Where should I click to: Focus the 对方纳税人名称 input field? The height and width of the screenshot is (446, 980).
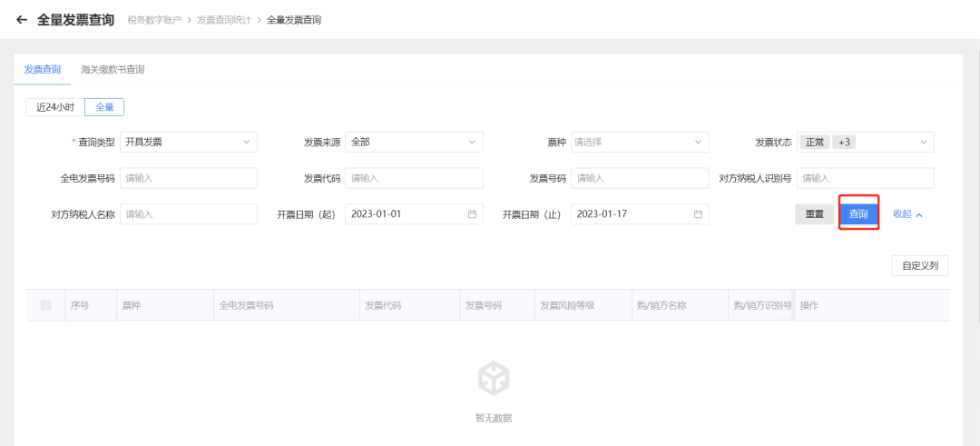[189, 214]
